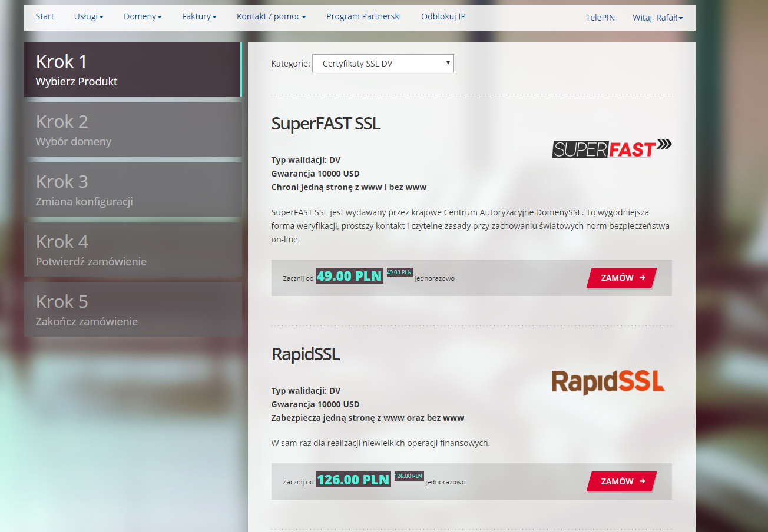The image size is (768, 532).
Task: Click the RapidSSL logo image
Action: coord(608,381)
